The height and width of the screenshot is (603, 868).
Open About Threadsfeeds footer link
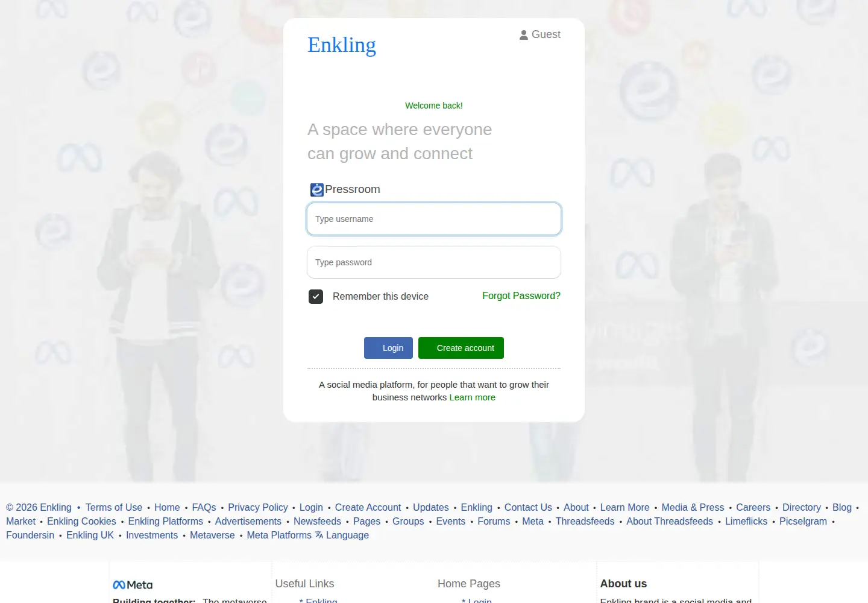tap(670, 521)
